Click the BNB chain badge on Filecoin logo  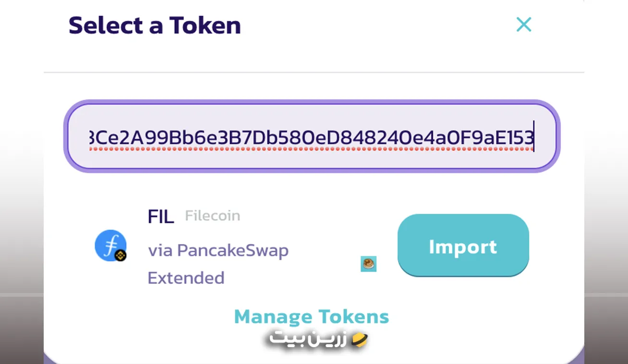point(121,255)
